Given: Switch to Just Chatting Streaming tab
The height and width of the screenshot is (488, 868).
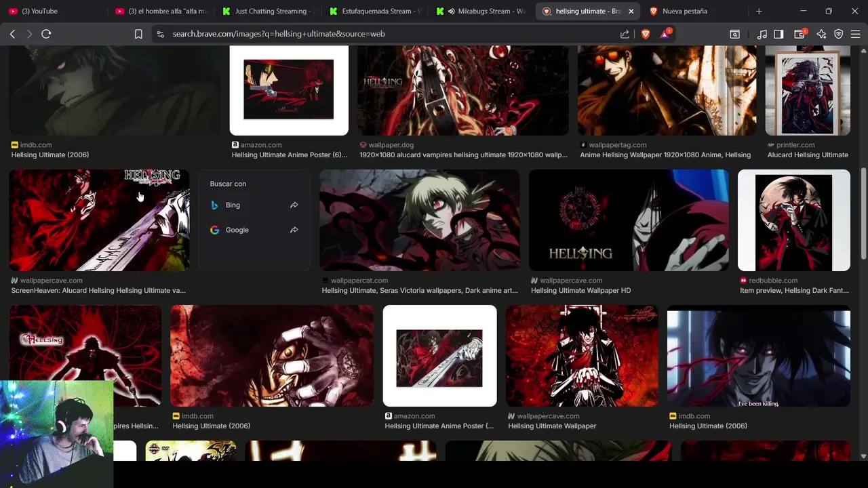Looking at the screenshot, I should (x=267, y=11).
